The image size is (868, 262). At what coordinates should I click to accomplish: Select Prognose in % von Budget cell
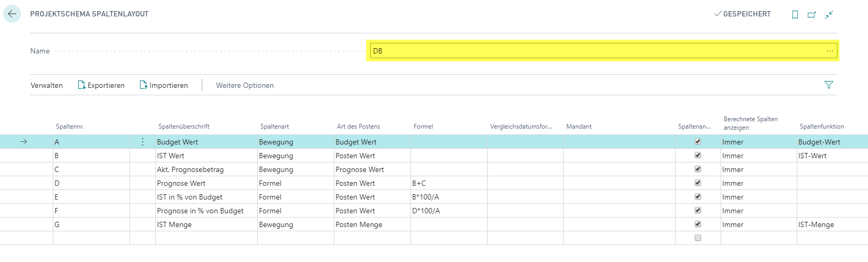pyautogui.click(x=207, y=211)
